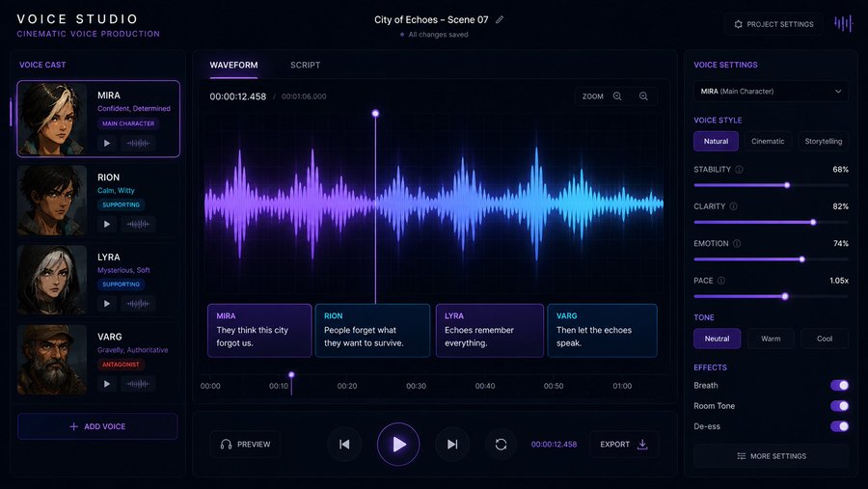Viewport: 868px width, 489px height.
Task: Click the 00:00:12.458 timecode above waveform
Action: pyautogui.click(x=238, y=96)
